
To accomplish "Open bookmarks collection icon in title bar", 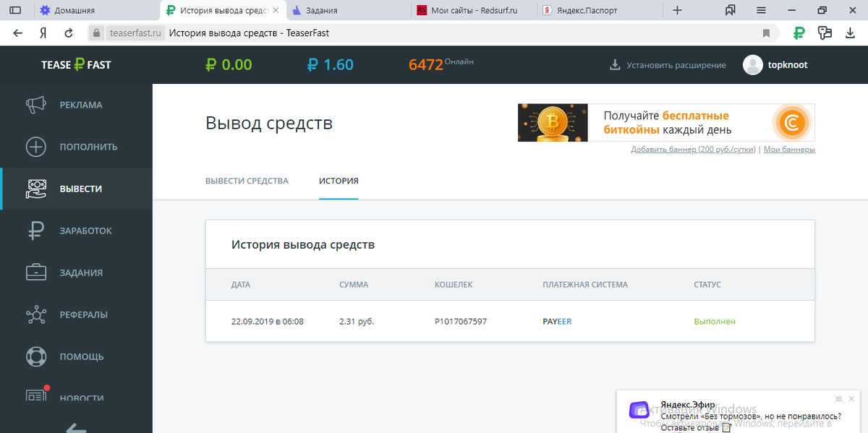I will point(730,10).
